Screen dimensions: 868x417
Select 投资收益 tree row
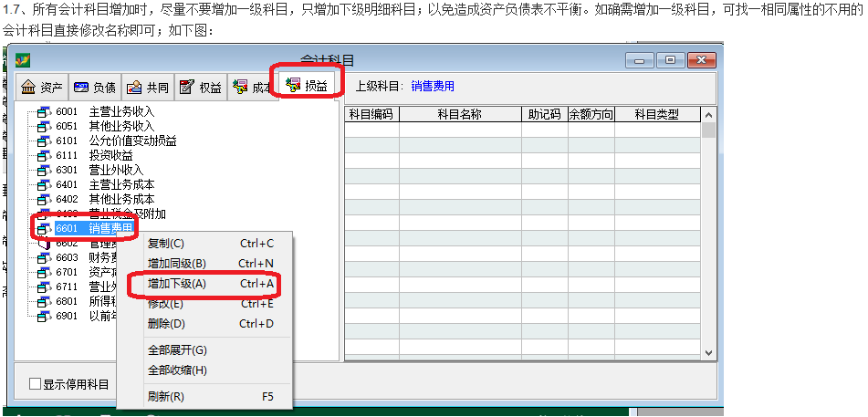93,155
